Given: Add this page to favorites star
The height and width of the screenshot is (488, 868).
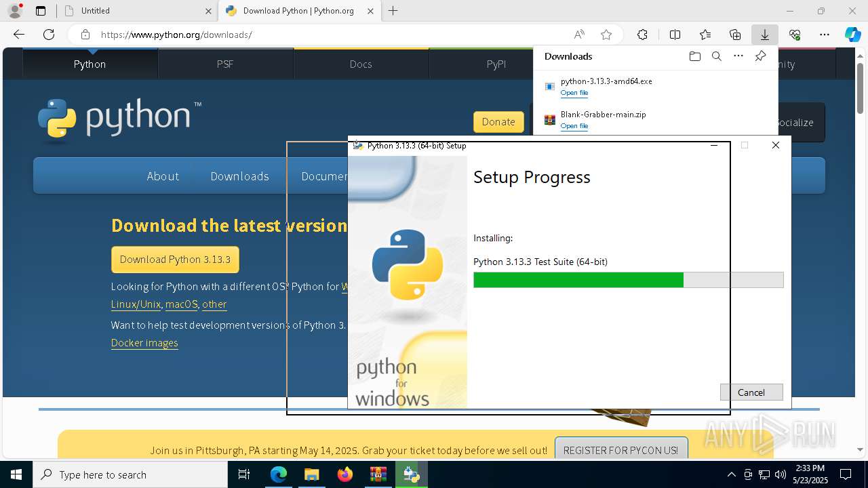Looking at the screenshot, I should click(x=606, y=35).
